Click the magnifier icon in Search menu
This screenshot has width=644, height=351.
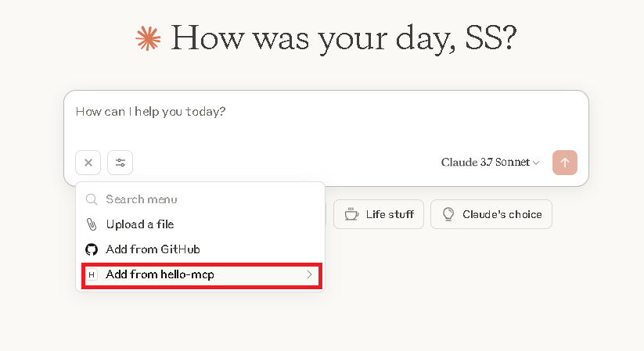(x=92, y=199)
